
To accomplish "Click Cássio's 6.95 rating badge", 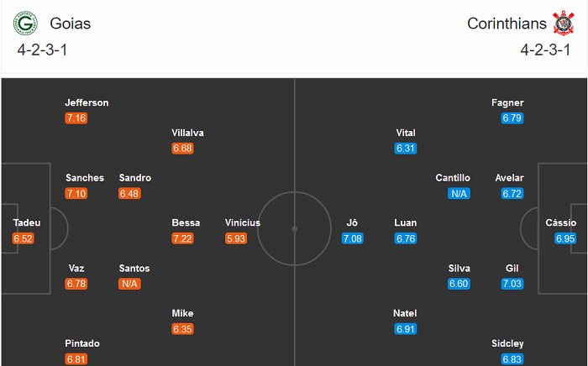I will coord(566,238).
